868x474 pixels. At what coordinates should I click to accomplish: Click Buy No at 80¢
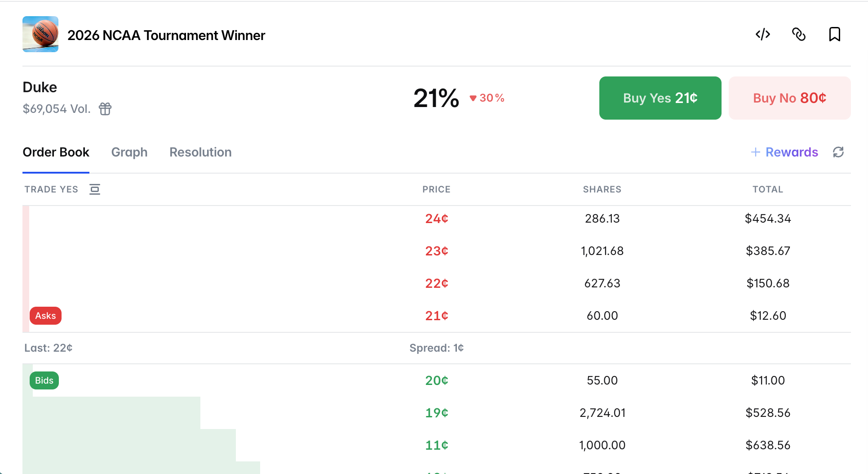click(789, 98)
